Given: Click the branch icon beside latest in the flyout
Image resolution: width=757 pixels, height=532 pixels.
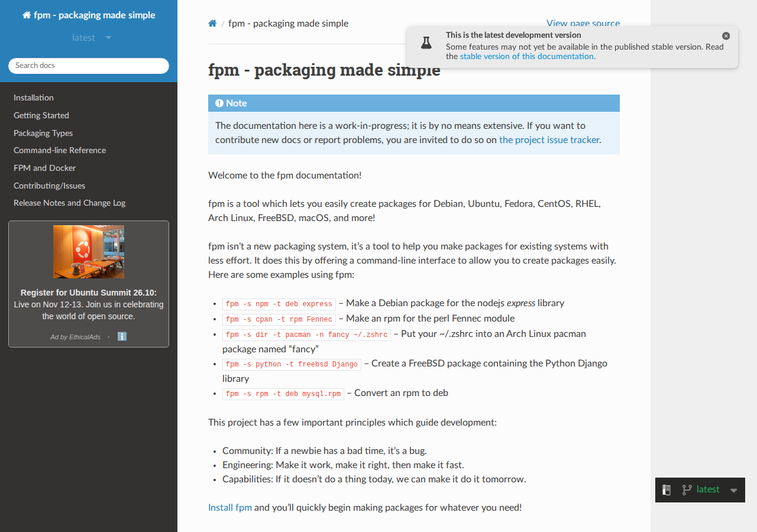Looking at the screenshot, I should (687, 489).
